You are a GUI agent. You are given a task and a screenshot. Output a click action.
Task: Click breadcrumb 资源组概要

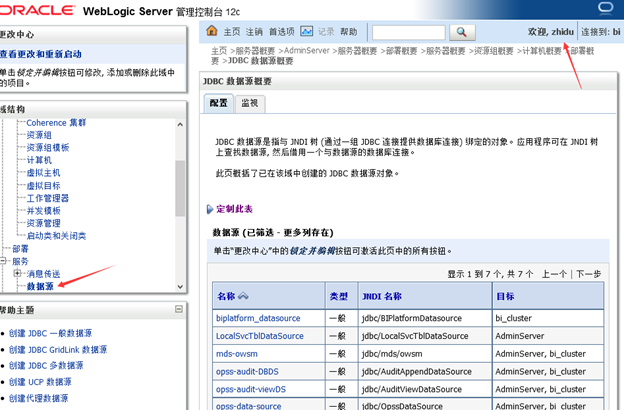(x=494, y=51)
